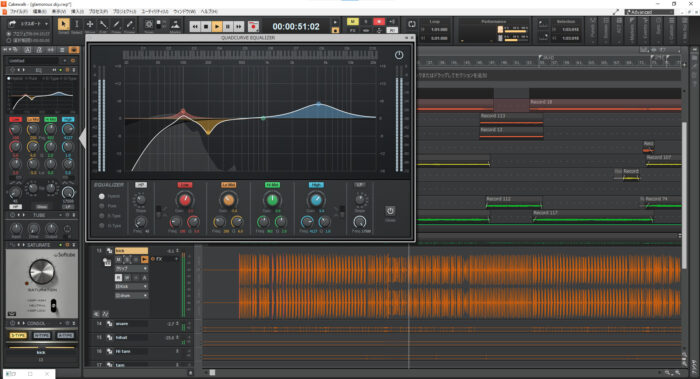Select Pure equalizer mode
This screenshot has height=379, width=700.
tap(102, 206)
